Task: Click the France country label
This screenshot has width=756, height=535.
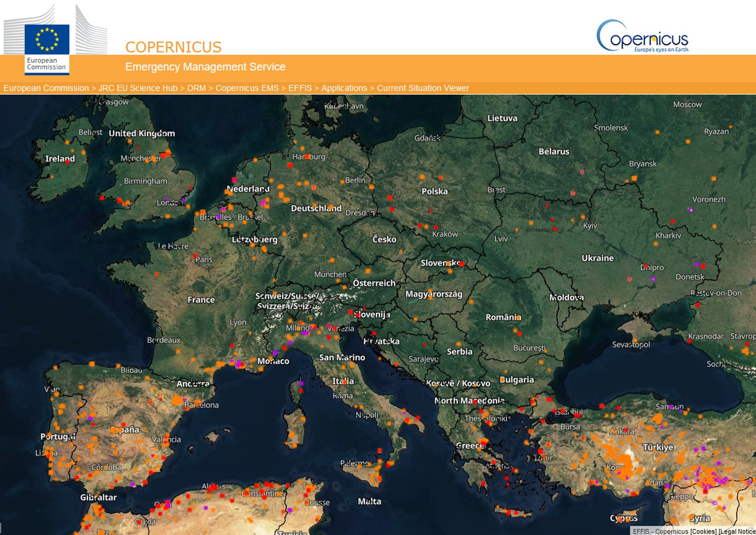Action: (201, 300)
